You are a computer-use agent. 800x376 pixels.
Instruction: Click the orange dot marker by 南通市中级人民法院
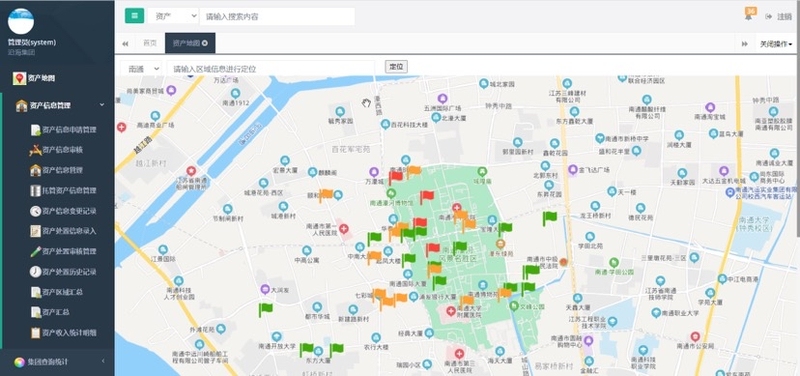coord(564,262)
